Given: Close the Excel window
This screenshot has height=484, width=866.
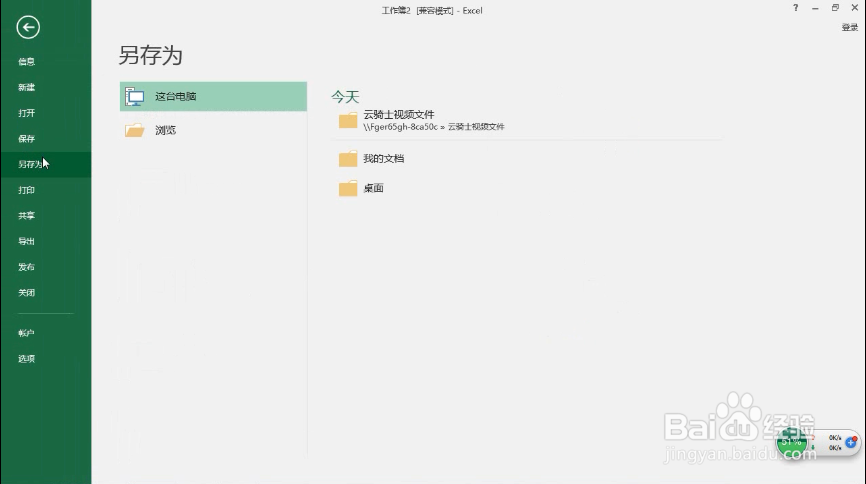Looking at the screenshot, I should pyautogui.click(x=854, y=8).
